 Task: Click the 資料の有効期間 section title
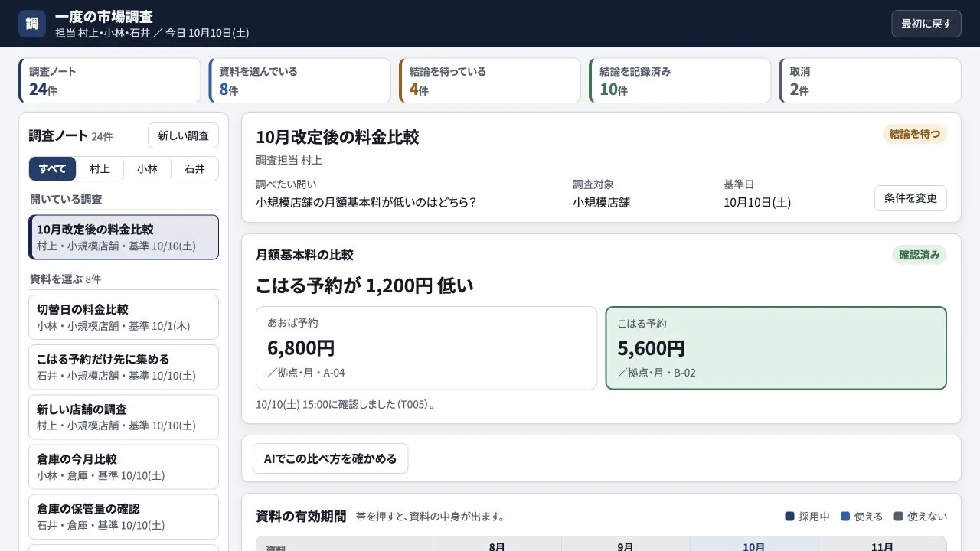point(301,517)
